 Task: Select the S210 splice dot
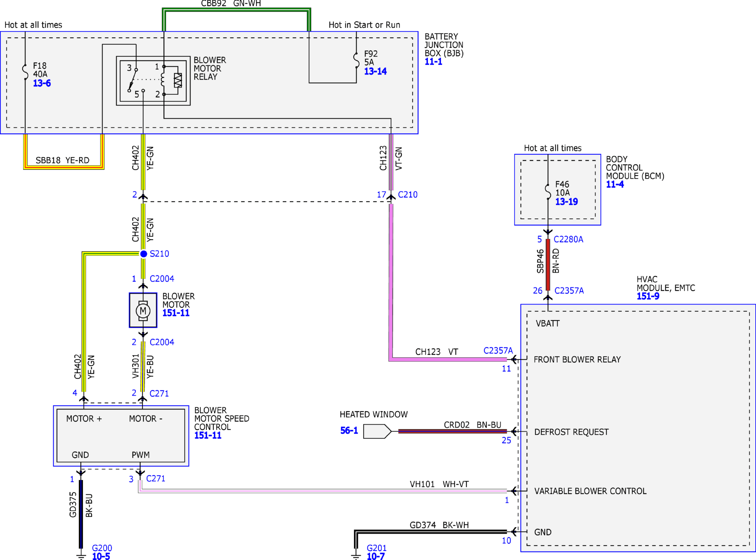coord(143,254)
